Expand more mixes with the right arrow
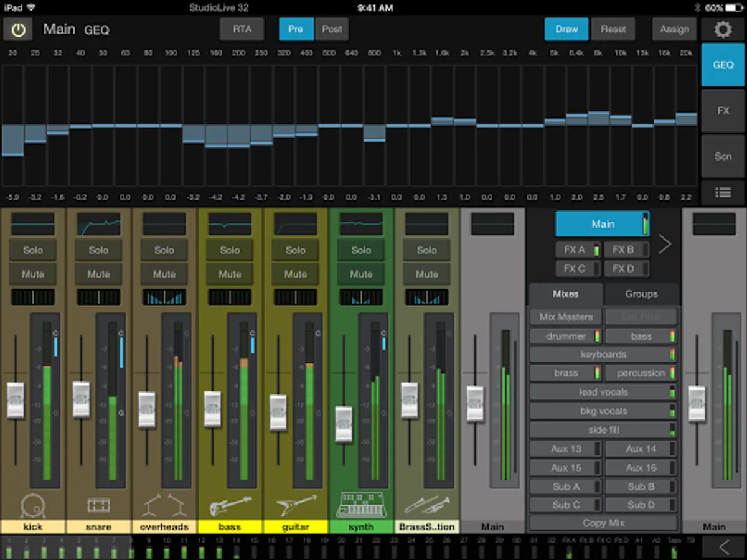The width and height of the screenshot is (747, 560). (x=664, y=245)
